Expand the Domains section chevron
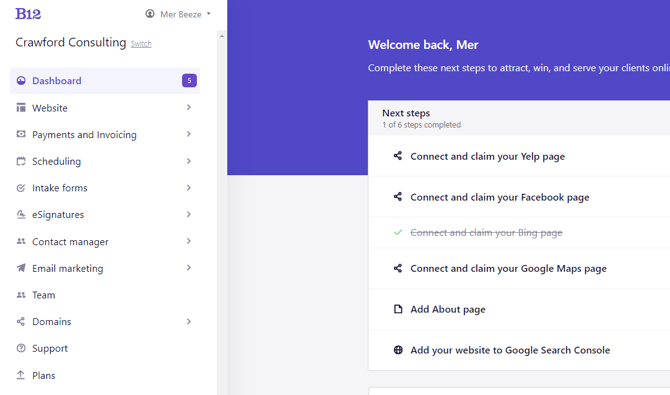 tap(188, 321)
